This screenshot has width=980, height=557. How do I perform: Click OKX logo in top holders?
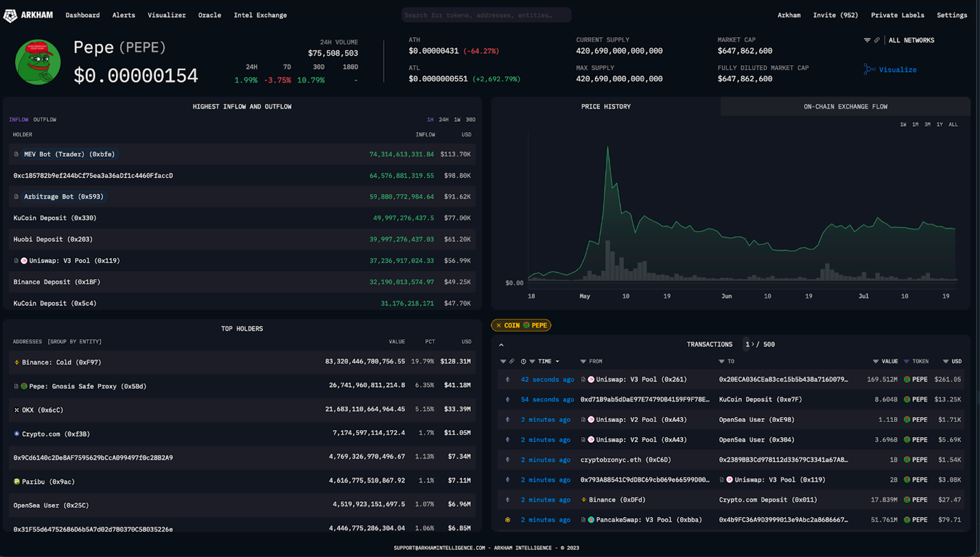[x=17, y=410]
